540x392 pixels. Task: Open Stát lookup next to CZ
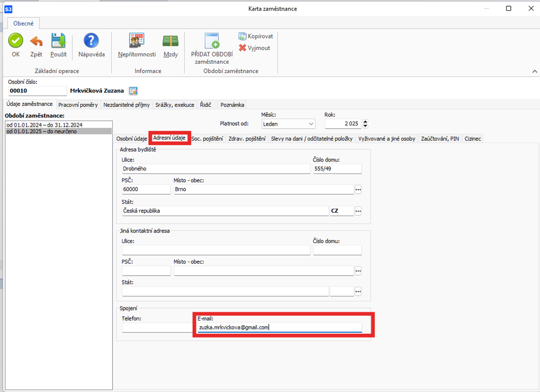358,211
